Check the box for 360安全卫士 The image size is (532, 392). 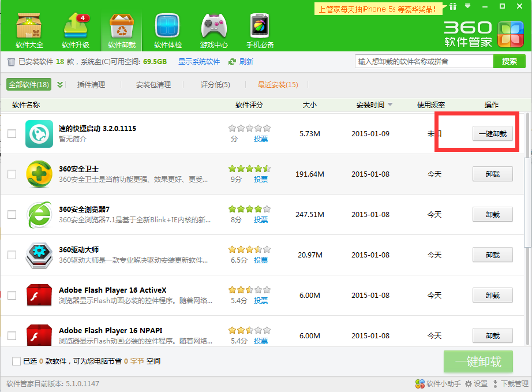coord(12,174)
